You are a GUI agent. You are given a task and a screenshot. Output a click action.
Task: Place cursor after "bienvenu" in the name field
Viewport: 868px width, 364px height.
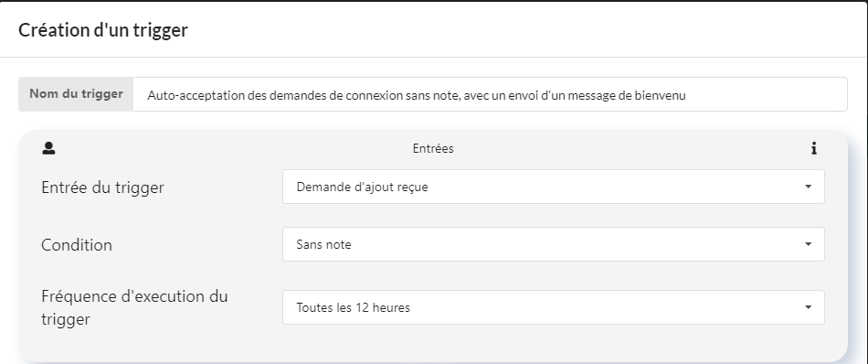(687, 95)
